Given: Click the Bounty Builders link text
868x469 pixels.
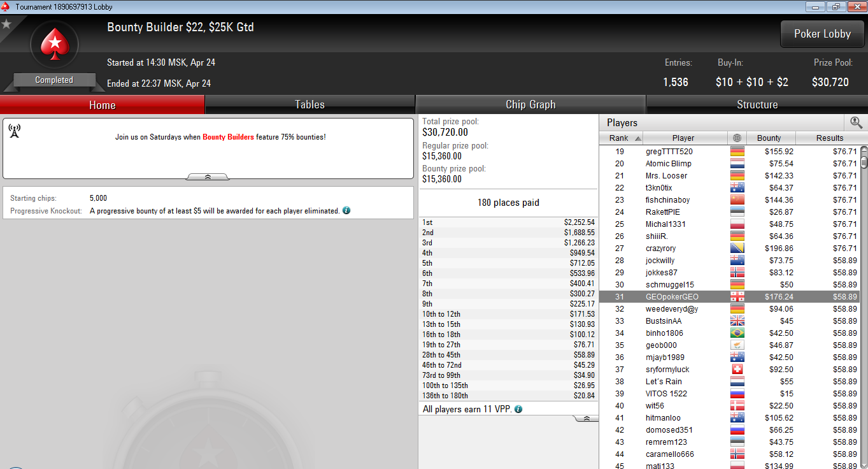Looking at the screenshot, I should 228,137.
